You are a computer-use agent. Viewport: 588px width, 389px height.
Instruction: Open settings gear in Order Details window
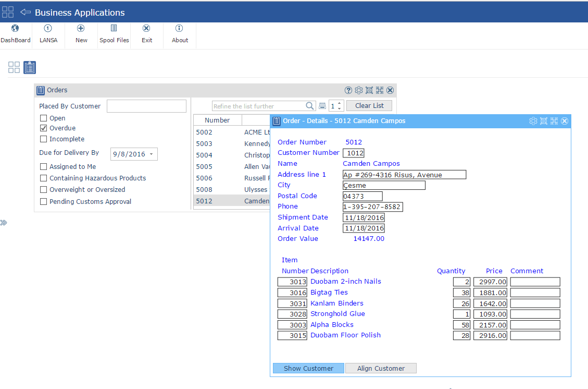[533, 121]
